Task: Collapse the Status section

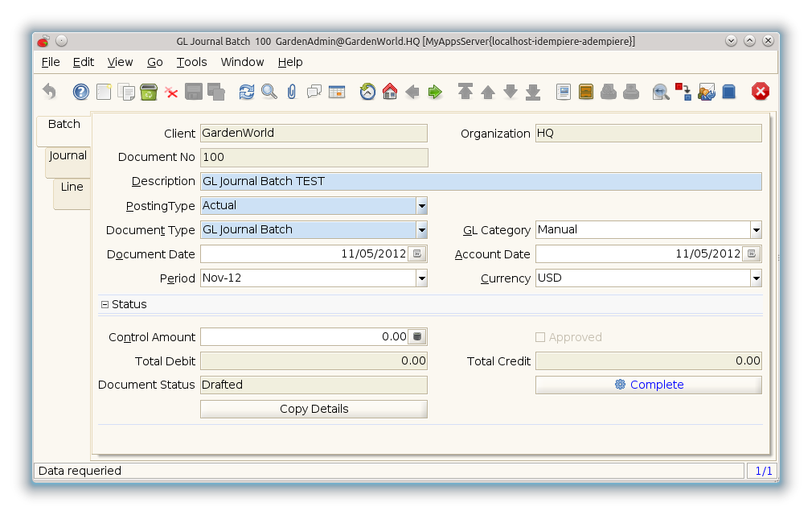Action: (105, 305)
